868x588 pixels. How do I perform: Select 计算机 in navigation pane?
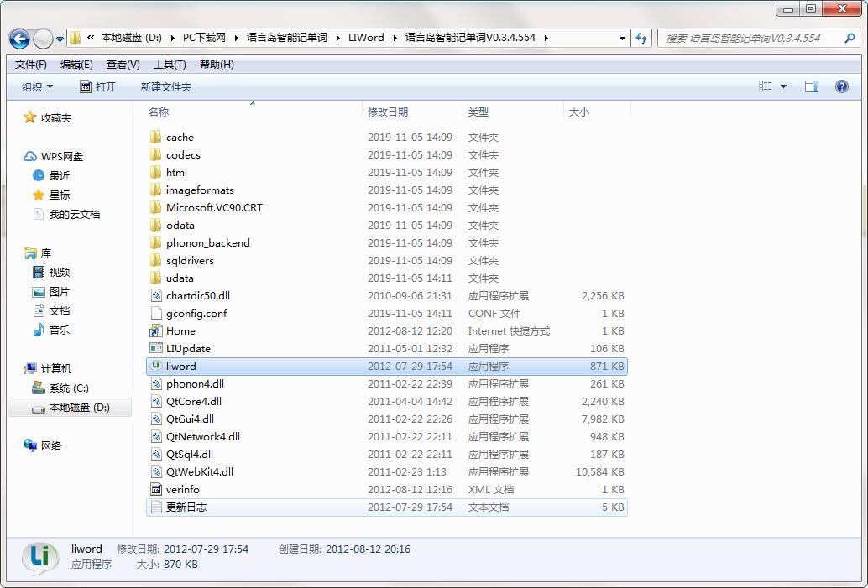click(48, 368)
